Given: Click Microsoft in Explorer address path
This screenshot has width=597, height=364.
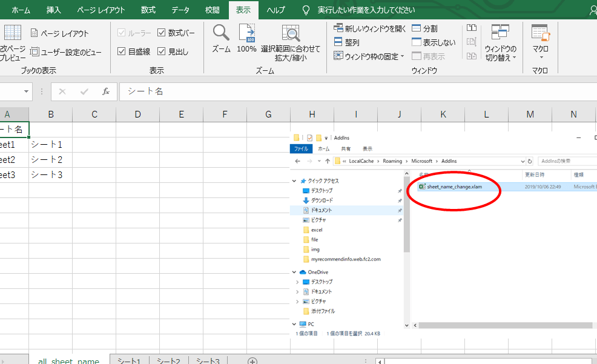Looking at the screenshot, I should 422,161.
